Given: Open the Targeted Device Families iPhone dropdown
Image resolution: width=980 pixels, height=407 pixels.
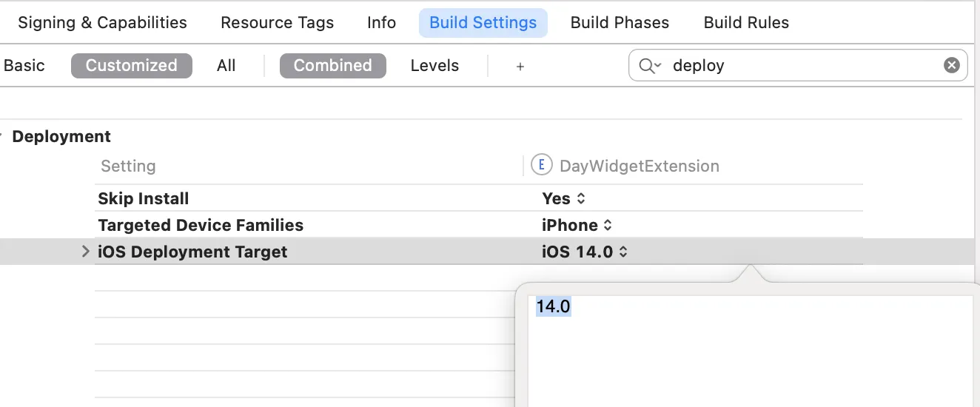Looking at the screenshot, I should coord(577,226).
